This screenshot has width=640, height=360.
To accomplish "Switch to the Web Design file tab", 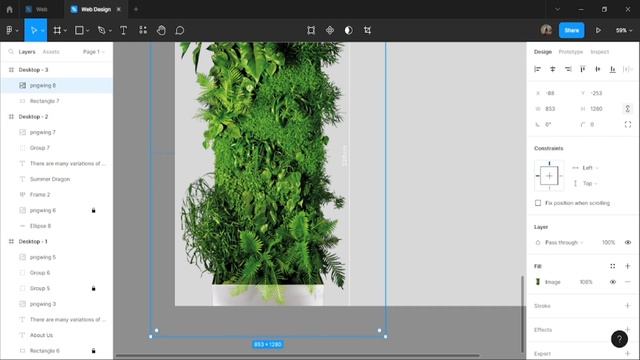I will 96,9.
